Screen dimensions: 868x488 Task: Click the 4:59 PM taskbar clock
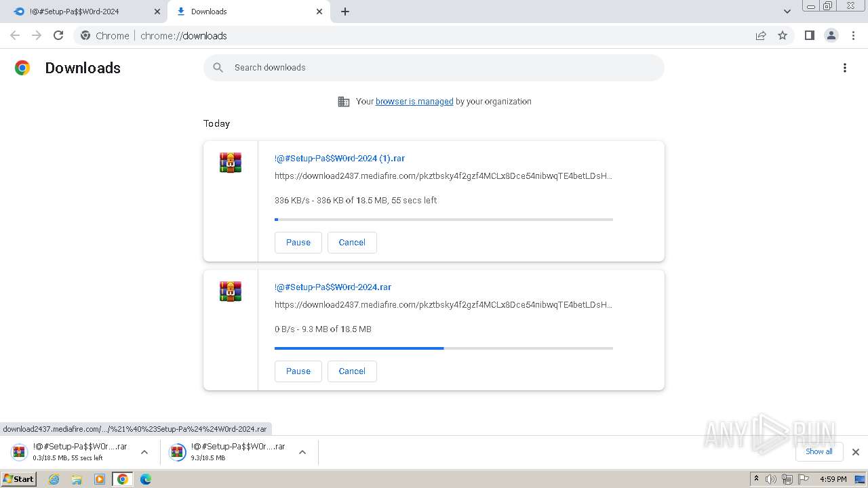(833, 479)
